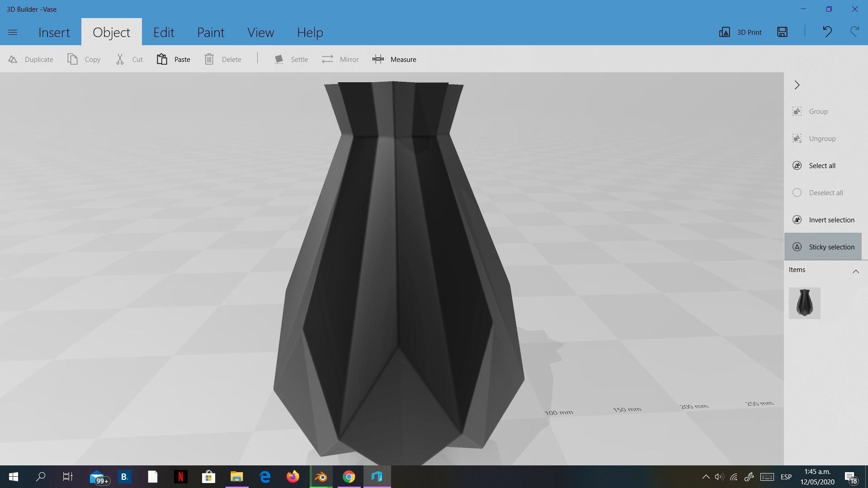Open the Edit tab
This screenshot has height=488, width=868.
point(164,32)
